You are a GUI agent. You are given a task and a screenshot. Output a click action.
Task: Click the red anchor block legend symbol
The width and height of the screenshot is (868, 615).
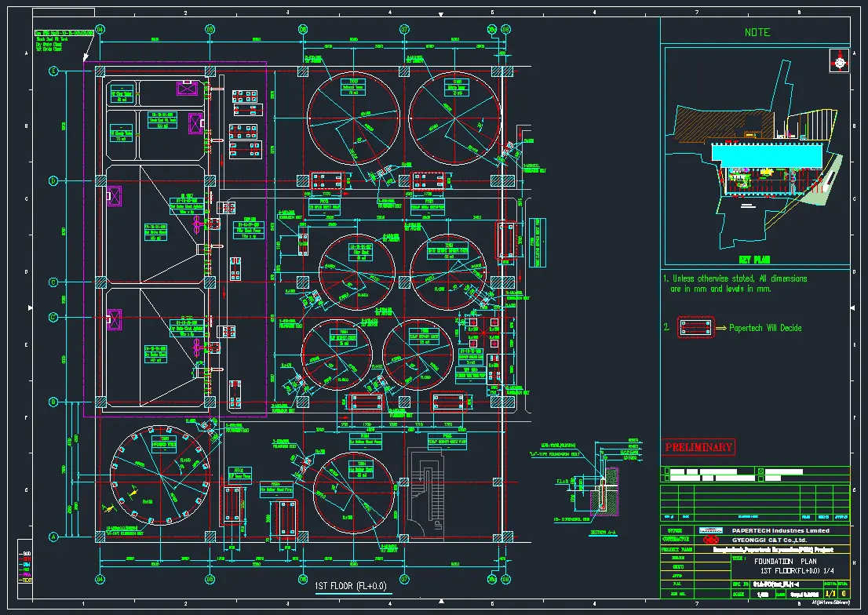(691, 328)
